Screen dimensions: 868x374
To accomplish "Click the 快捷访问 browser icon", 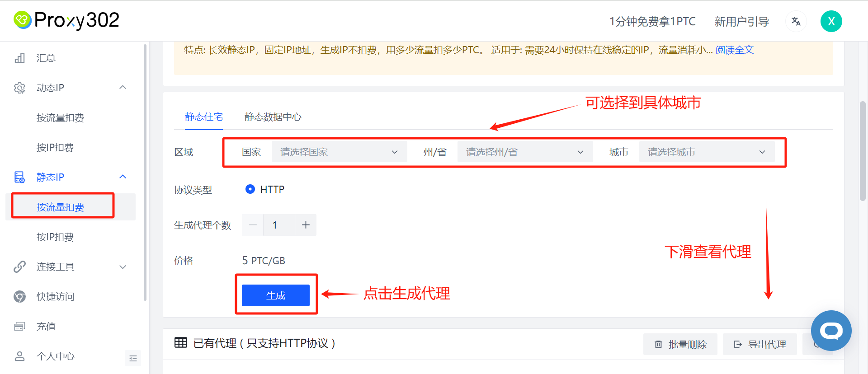I will [19, 296].
